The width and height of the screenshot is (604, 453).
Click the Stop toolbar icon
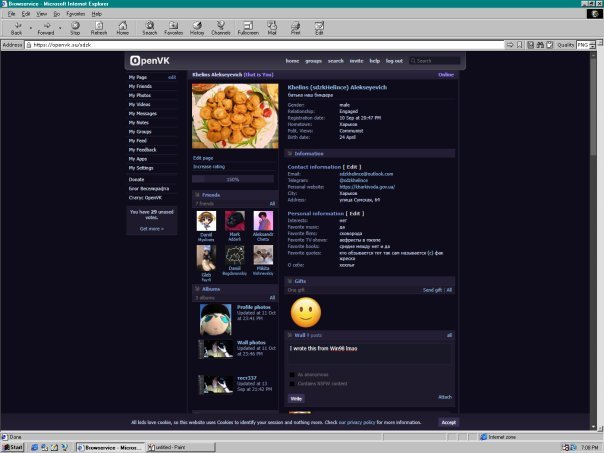tap(75, 28)
